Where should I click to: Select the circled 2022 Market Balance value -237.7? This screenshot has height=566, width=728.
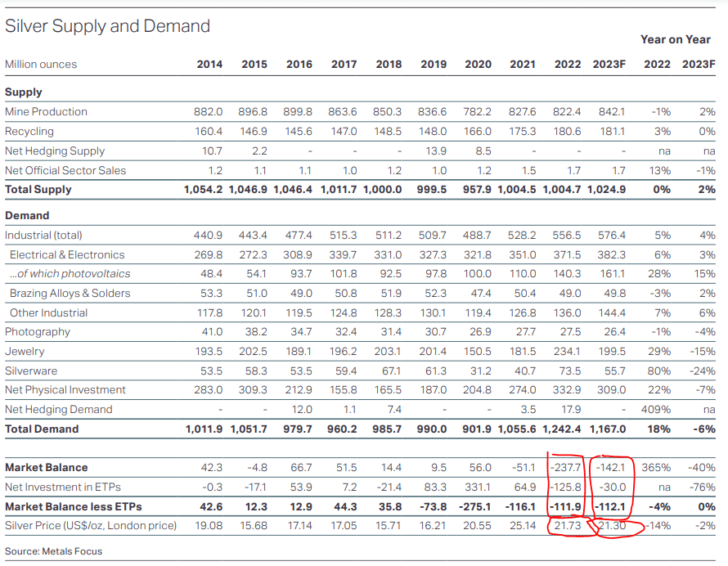(x=565, y=468)
